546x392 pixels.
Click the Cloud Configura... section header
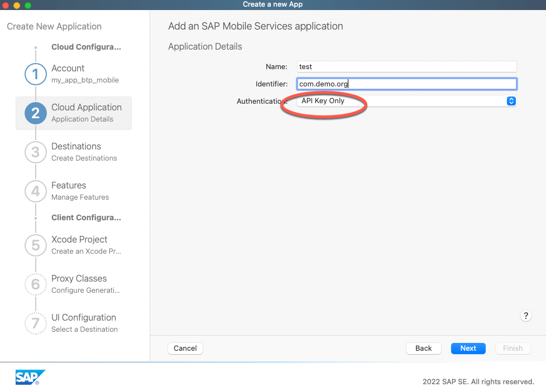[x=87, y=47]
